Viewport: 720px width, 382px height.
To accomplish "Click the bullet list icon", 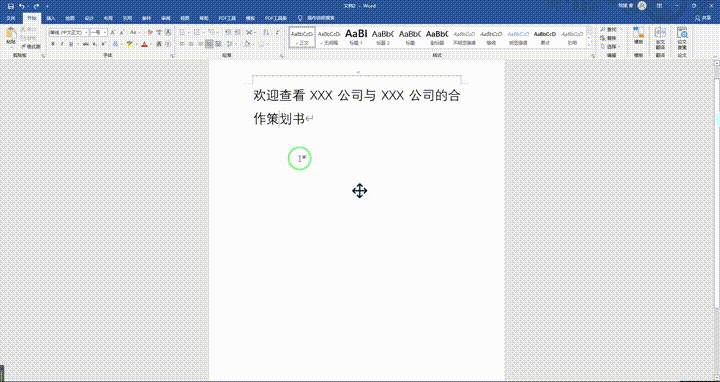I will pyautogui.click(x=181, y=33).
